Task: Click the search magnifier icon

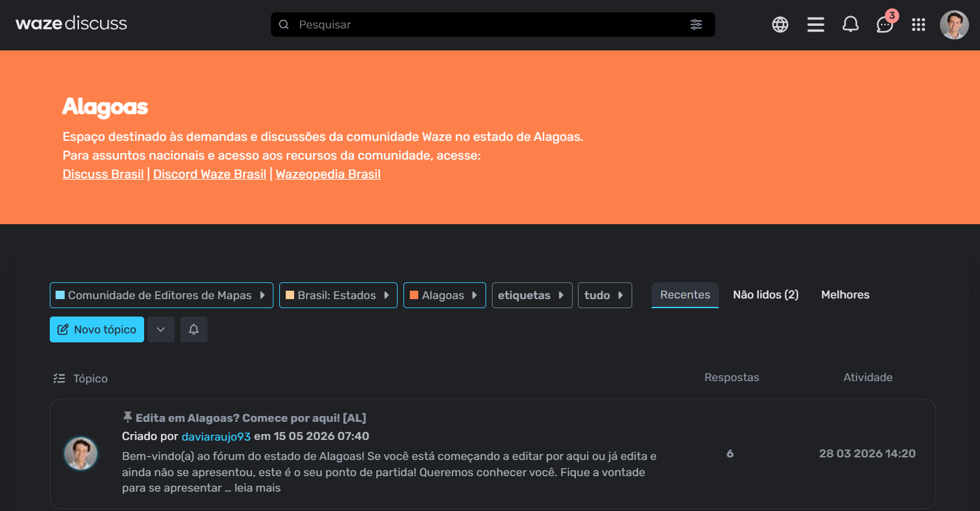Action: 284,25
